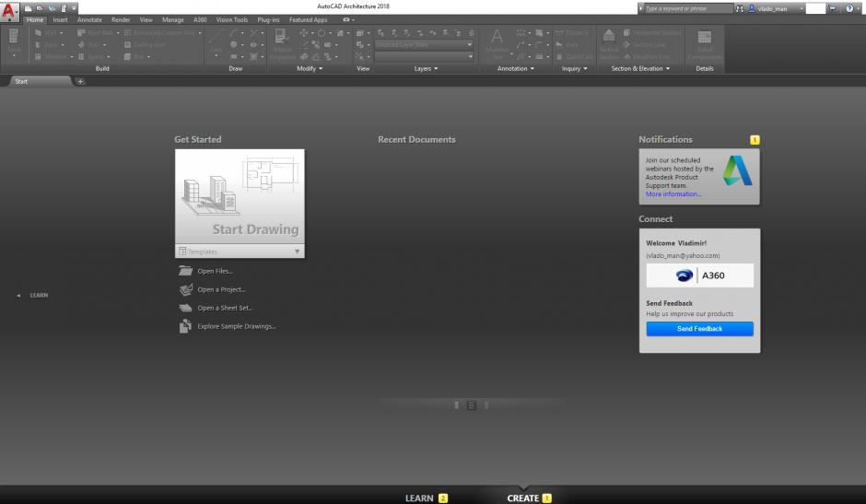Select the Wall tool in Build panel
The height and width of the screenshot is (504, 866).
(48, 32)
